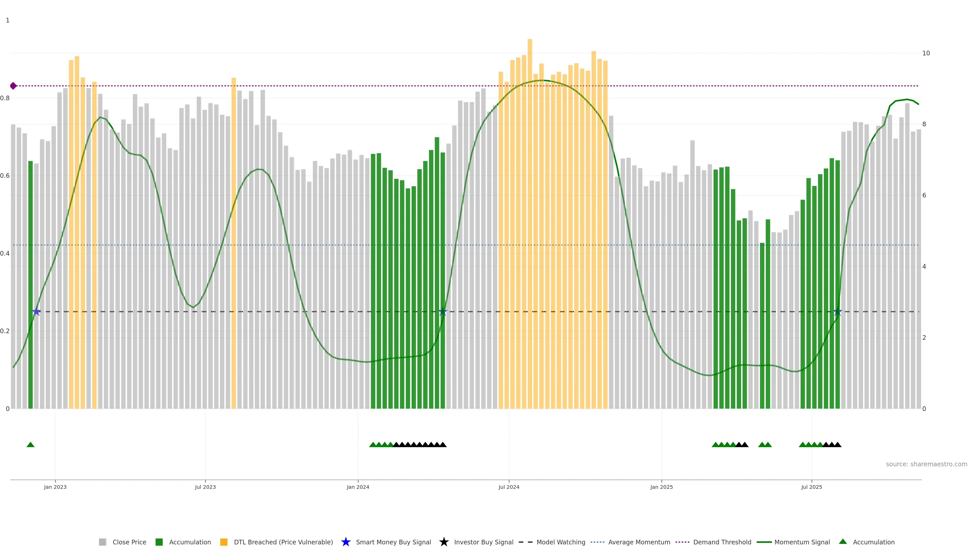Image resolution: width=980 pixels, height=551 pixels.
Task: Toggle the green Accumulation square legend entry
Action: point(189,542)
